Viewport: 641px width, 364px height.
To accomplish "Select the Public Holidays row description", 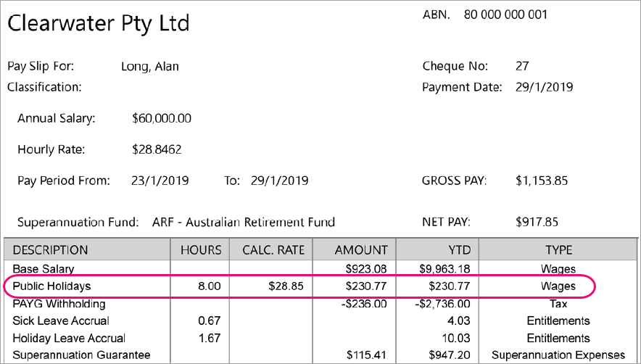I will (50, 286).
